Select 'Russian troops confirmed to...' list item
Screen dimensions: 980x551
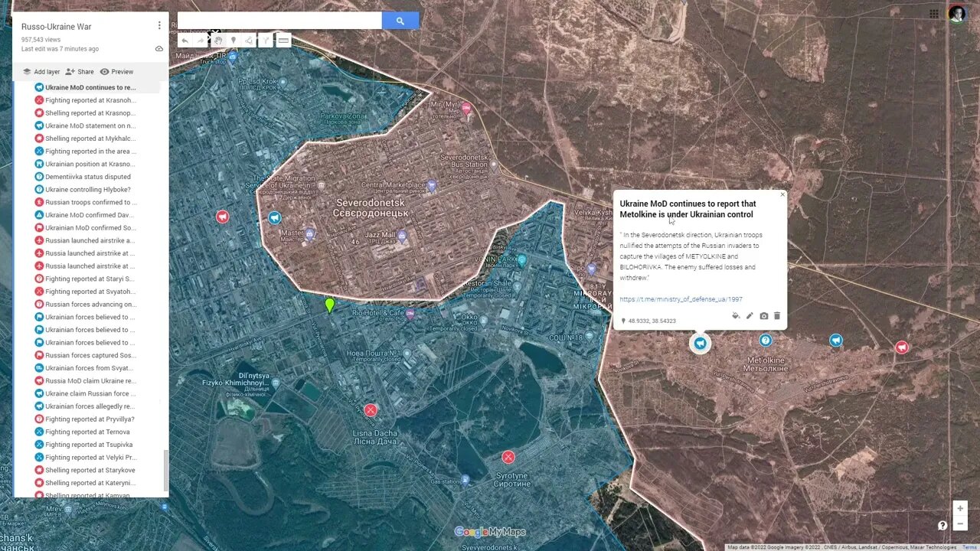[x=90, y=202]
